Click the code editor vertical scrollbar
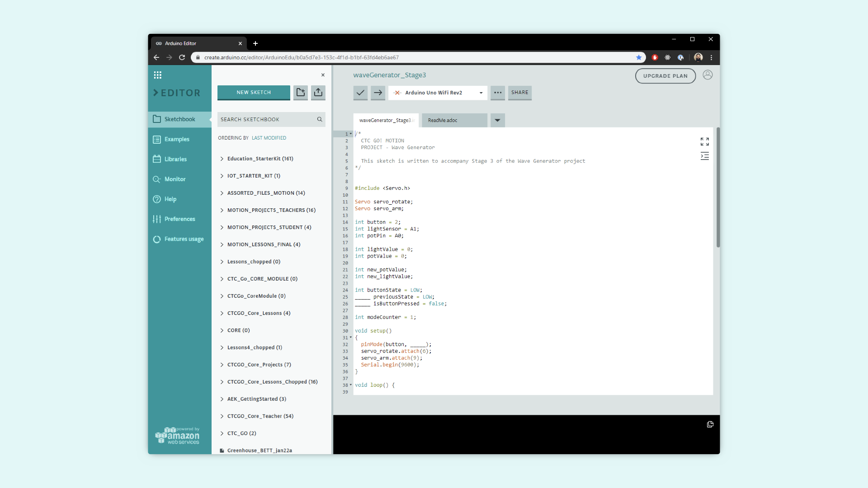The image size is (868, 488). 718,188
